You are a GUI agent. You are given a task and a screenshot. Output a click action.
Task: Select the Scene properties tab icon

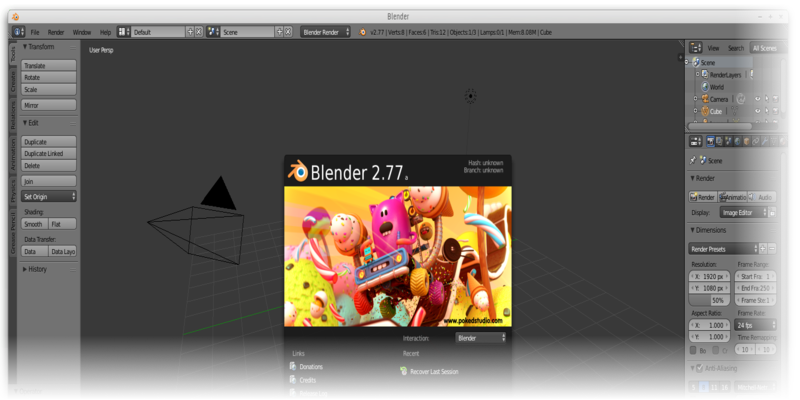(x=729, y=141)
